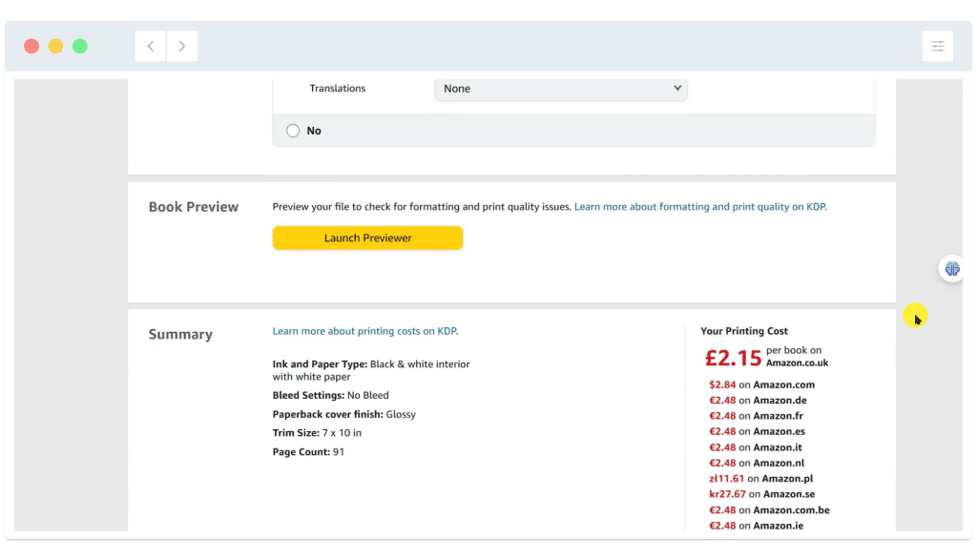Click the €2.48 on Amazon.fr line
This screenshot has height=560, width=977.
click(756, 416)
